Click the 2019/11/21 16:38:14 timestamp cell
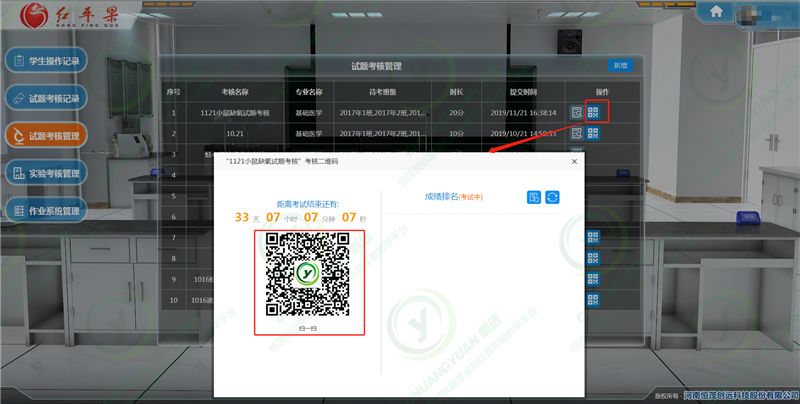Image resolution: width=800 pixels, height=404 pixels. click(523, 113)
